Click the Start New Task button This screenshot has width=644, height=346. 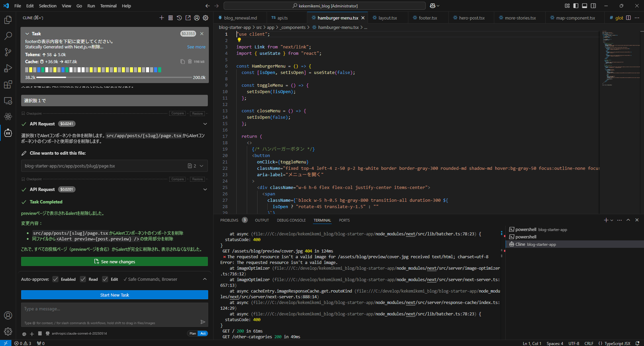[x=114, y=295]
